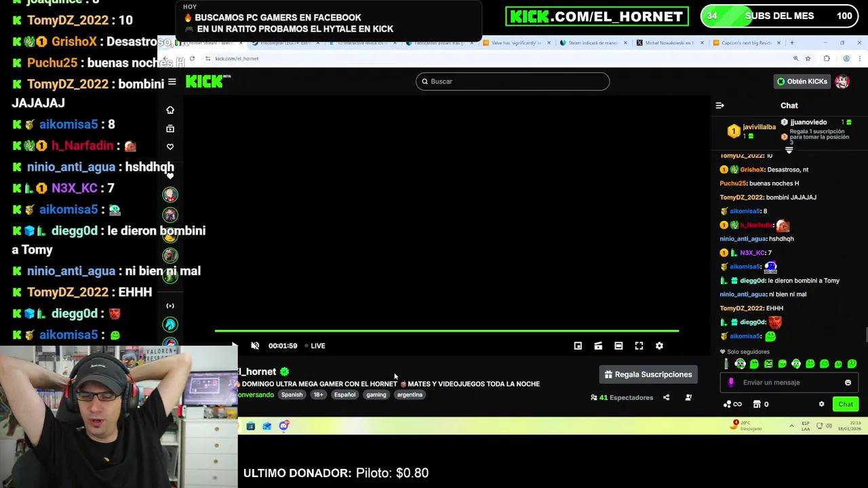Open emoji picker in chat input

[848, 382]
